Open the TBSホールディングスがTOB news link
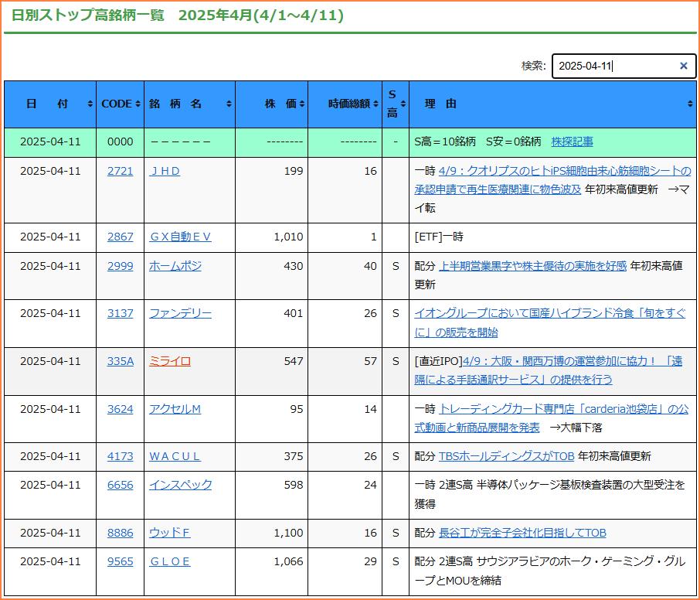The height and width of the screenshot is (600, 700). coord(506,457)
